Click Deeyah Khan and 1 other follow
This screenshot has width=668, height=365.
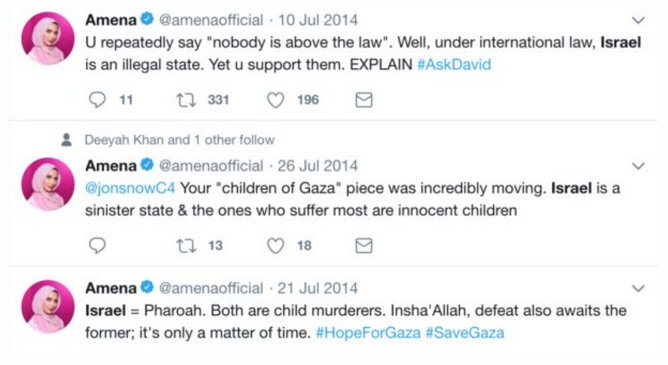tap(179, 140)
